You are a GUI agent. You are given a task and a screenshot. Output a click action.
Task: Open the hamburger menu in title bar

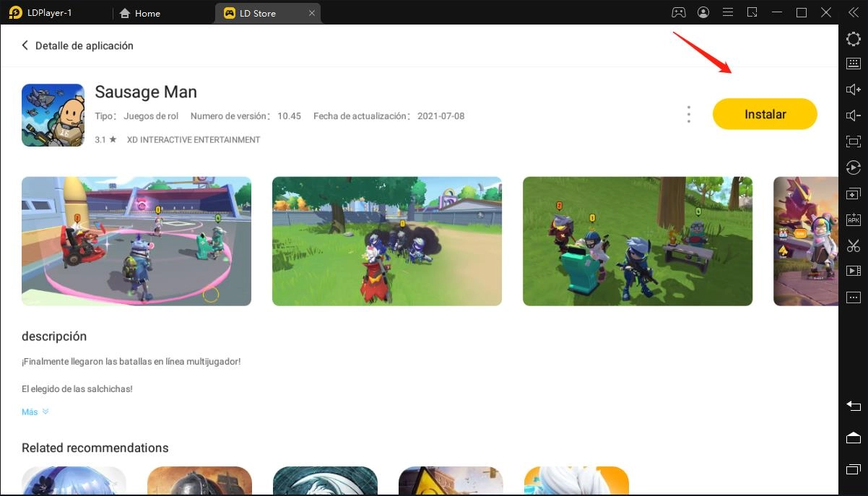[x=728, y=12]
